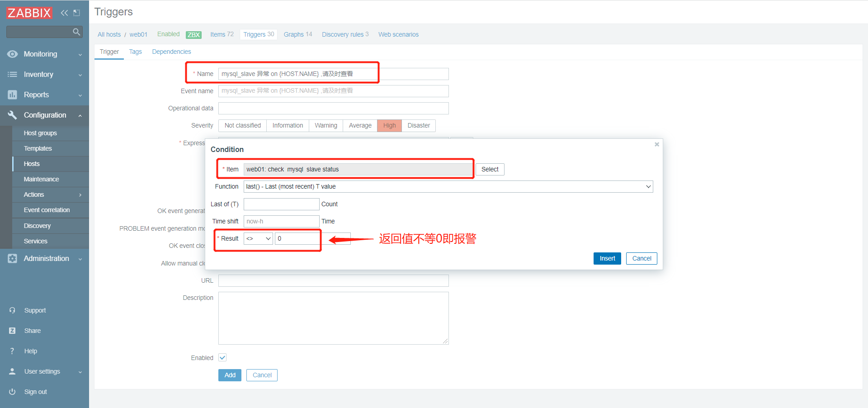Click the Help question mark icon

12,351
